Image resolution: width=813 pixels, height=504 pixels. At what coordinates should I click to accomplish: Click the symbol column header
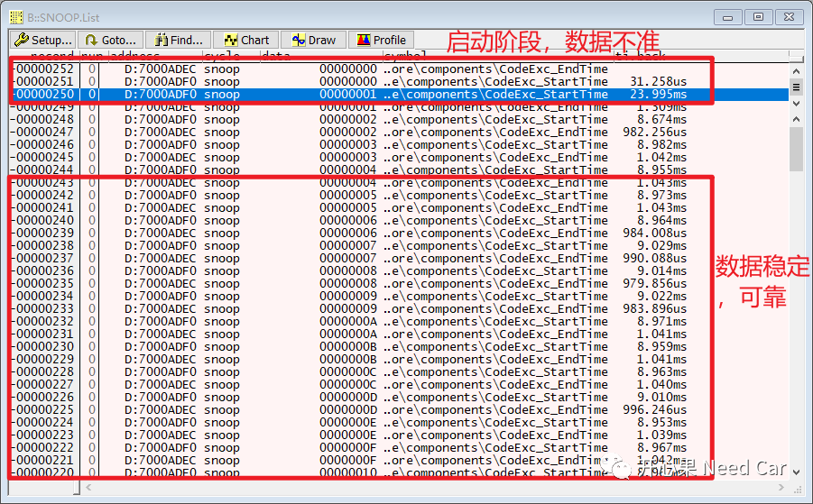(x=406, y=56)
